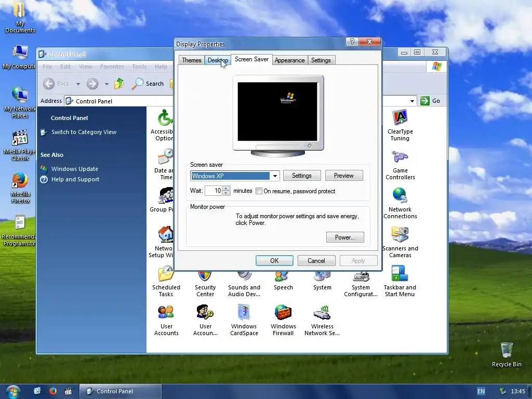The height and width of the screenshot is (399, 532).
Task: Click the Power... button
Action: coord(345,237)
